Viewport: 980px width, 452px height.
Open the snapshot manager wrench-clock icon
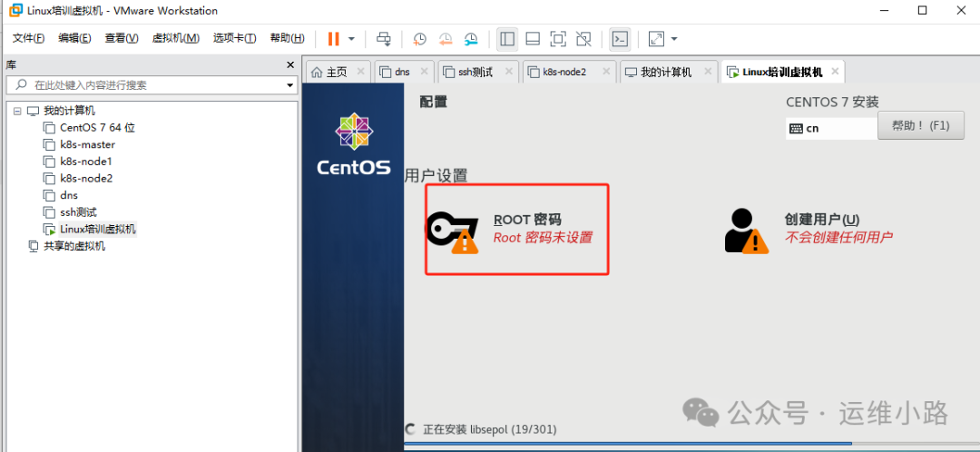click(471, 39)
